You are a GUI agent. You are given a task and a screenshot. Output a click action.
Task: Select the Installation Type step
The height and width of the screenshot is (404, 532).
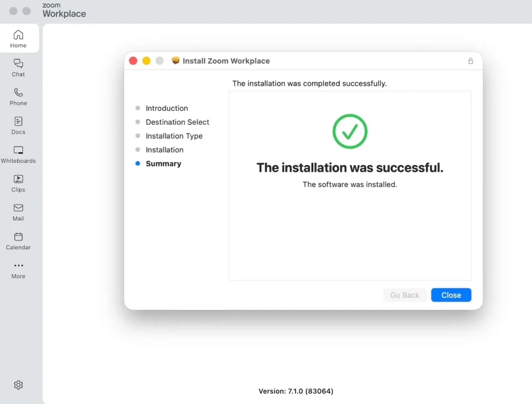pyautogui.click(x=174, y=136)
